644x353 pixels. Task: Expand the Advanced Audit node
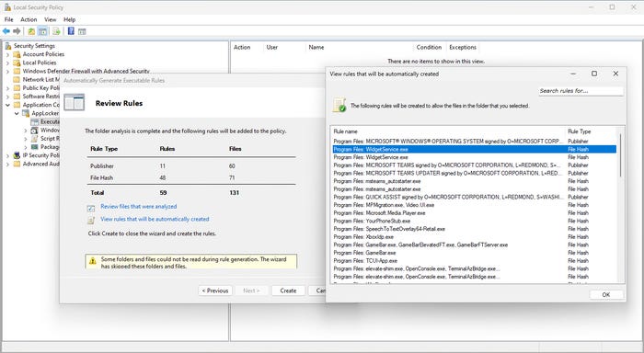click(x=7, y=164)
